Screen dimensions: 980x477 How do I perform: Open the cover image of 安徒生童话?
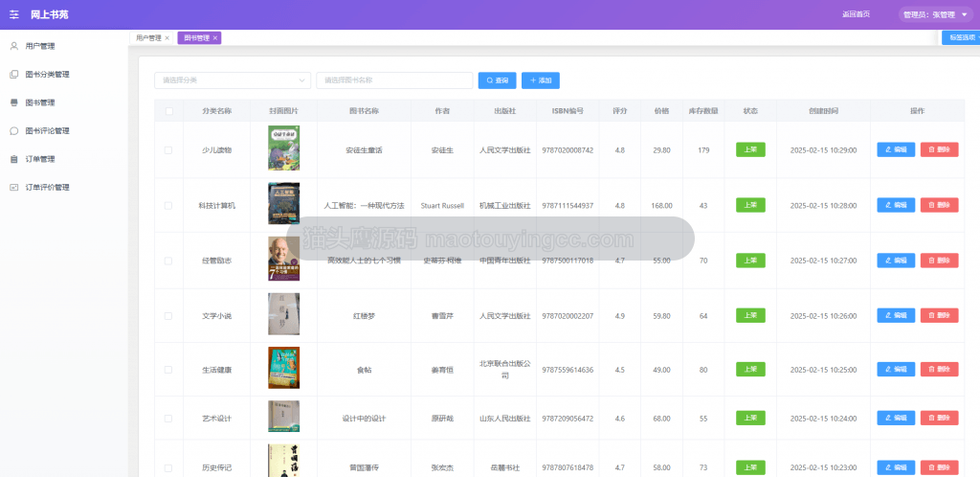pos(283,148)
